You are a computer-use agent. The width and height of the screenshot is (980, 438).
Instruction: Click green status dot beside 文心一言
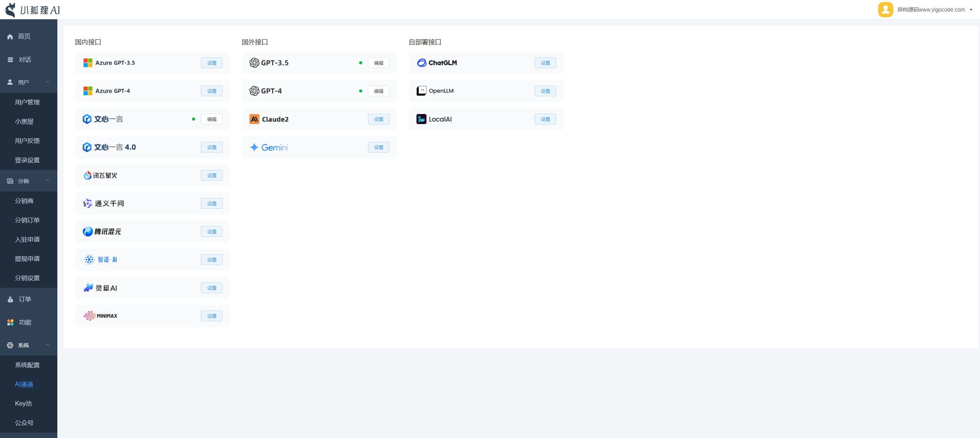click(194, 119)
